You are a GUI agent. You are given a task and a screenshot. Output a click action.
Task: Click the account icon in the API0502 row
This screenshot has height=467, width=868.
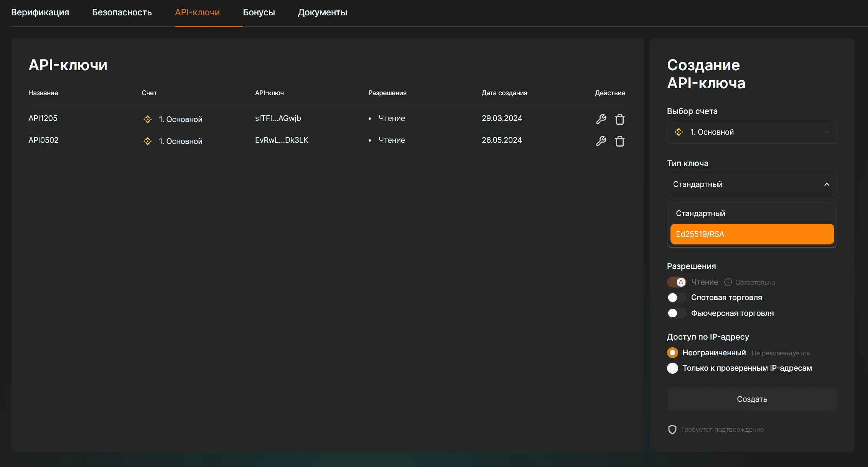pyautogui.click(x=148, y=141)
